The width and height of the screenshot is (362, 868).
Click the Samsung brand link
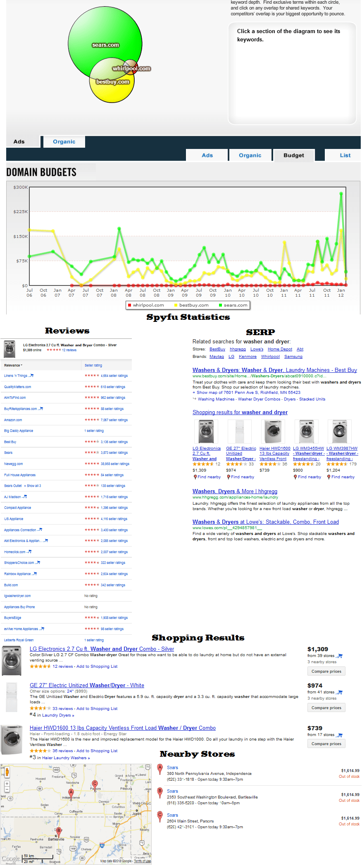[293, 357]
